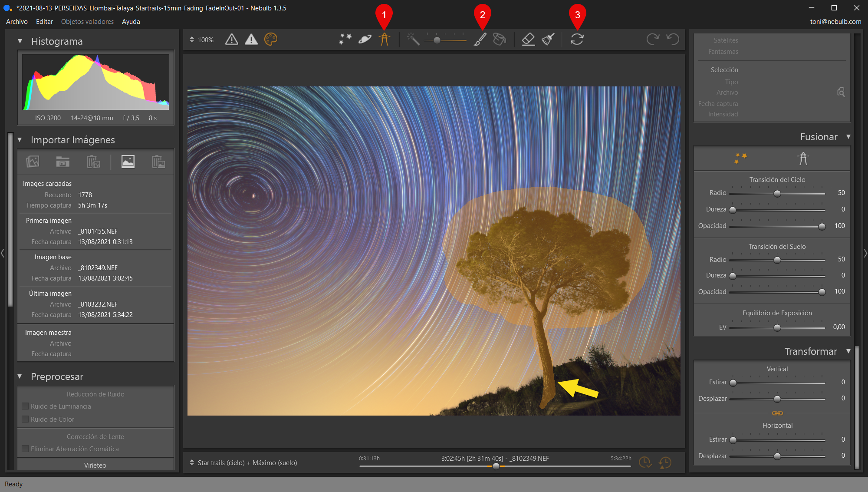Screen dimensions: 868x492
Task: Collapse the Histograma panel
Action: (20, 41)
